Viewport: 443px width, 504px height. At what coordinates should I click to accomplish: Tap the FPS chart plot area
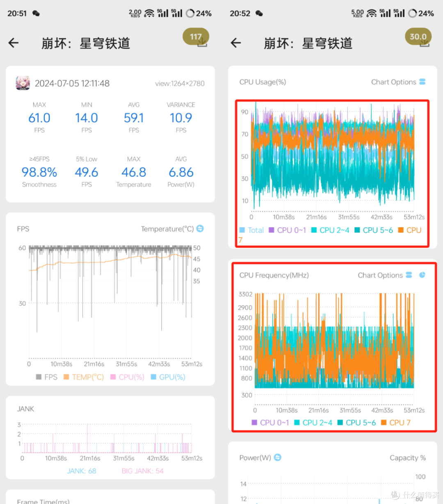coord(110,302)
